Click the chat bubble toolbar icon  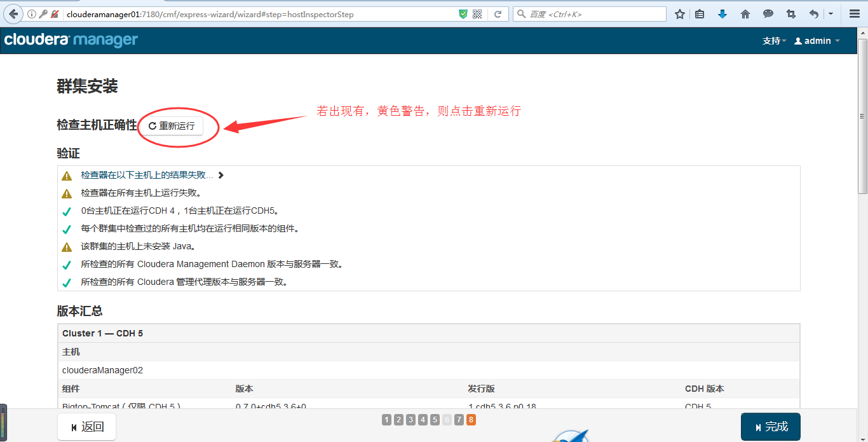tap(768, 14)
